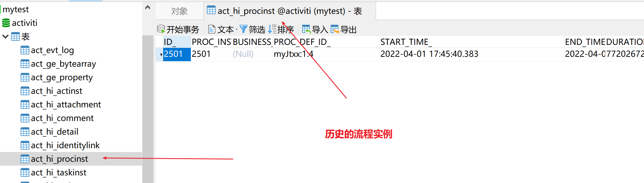Click the Export (导出) icon

[x=335, y=29]
